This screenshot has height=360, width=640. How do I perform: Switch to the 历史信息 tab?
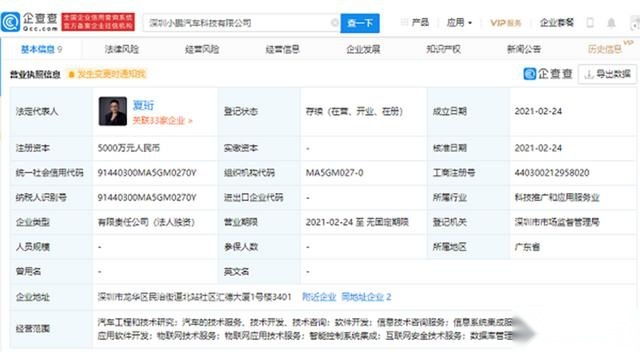click(604, 49)
